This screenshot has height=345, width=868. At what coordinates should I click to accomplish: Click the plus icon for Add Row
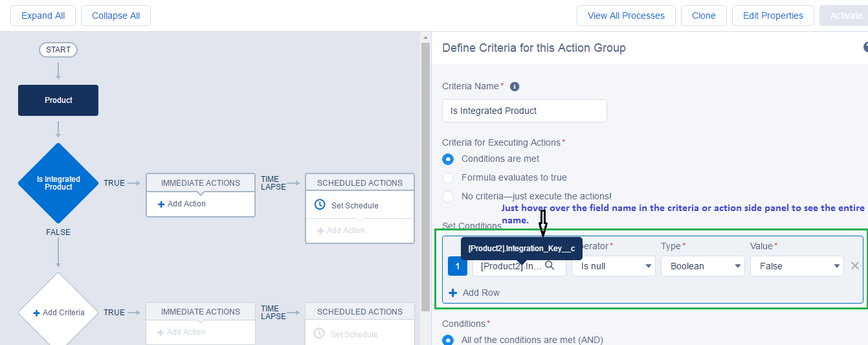453,293
